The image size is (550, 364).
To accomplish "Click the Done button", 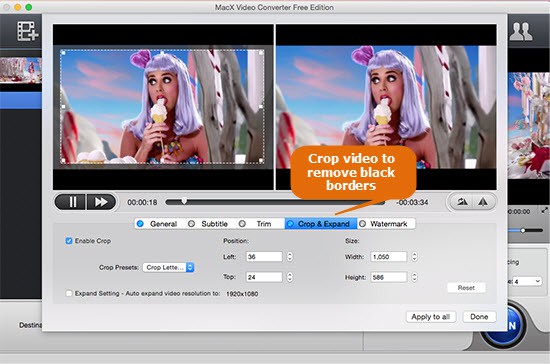I will pos(479,317).
